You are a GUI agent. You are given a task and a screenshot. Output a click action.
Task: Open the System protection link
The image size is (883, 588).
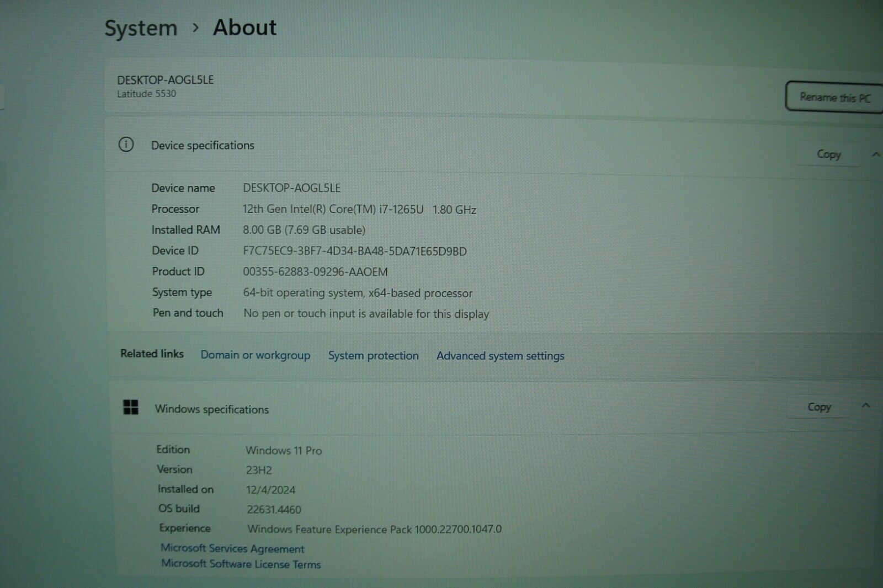(373, 356)
